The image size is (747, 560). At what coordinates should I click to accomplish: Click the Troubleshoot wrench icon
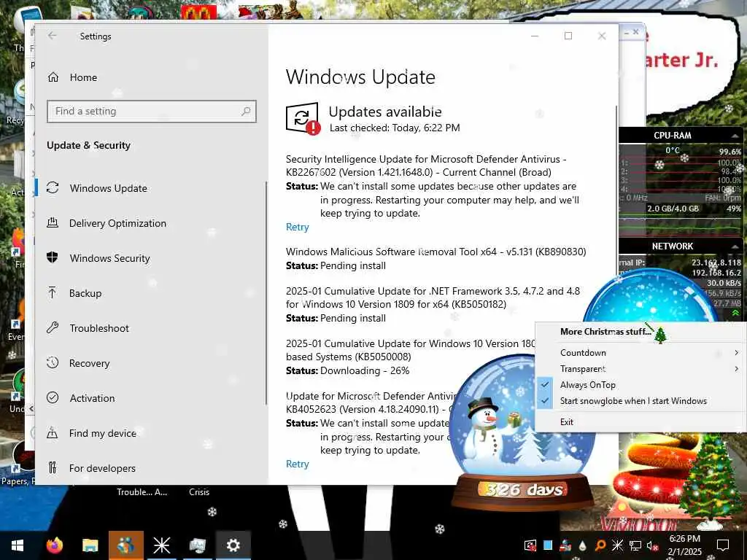(53, 327)
